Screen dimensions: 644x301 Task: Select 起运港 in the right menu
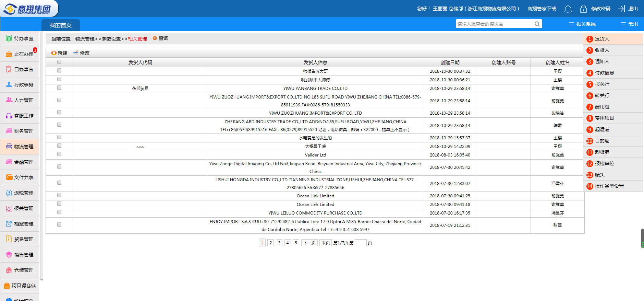613,129
